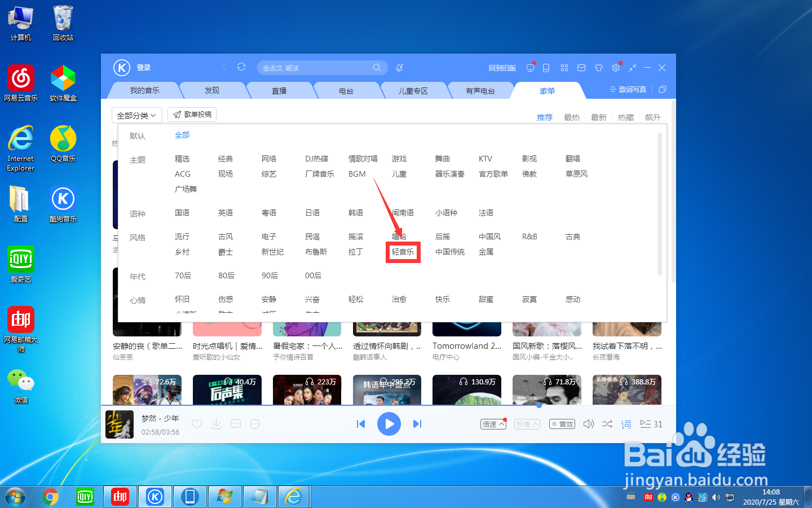Open the play queue with 31 songs

[651, 424]
